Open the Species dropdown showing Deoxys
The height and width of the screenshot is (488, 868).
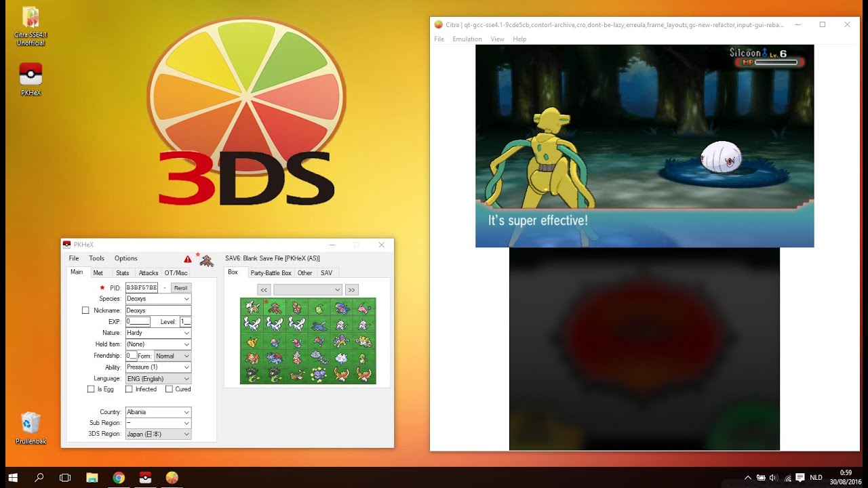tap(158, 299)
